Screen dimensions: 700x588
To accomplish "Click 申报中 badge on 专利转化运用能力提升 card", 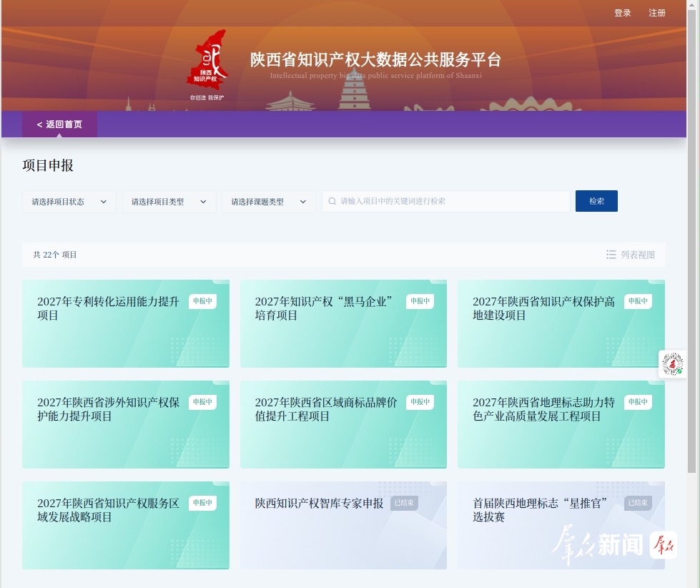I will point(202,301).
